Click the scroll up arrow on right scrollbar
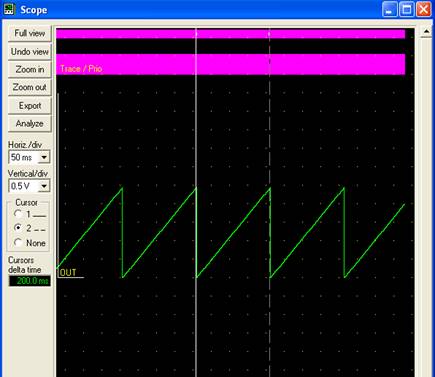 coord(426,32)
